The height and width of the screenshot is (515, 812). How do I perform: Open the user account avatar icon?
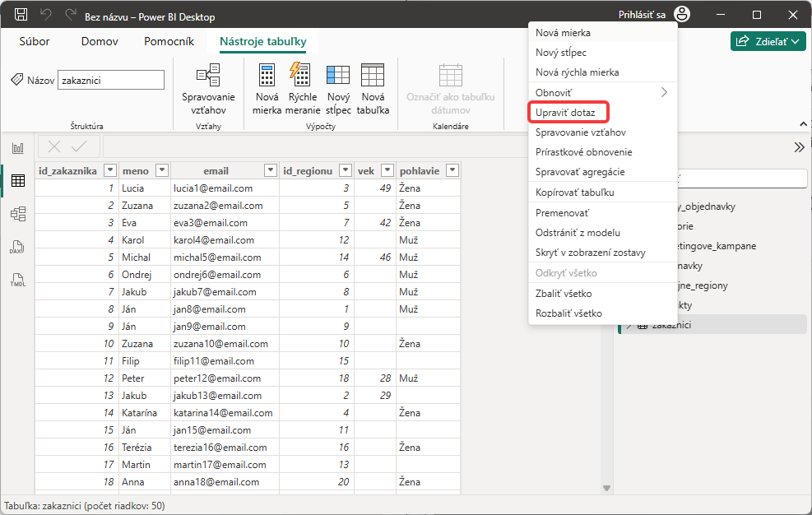[x=682, y=15]
